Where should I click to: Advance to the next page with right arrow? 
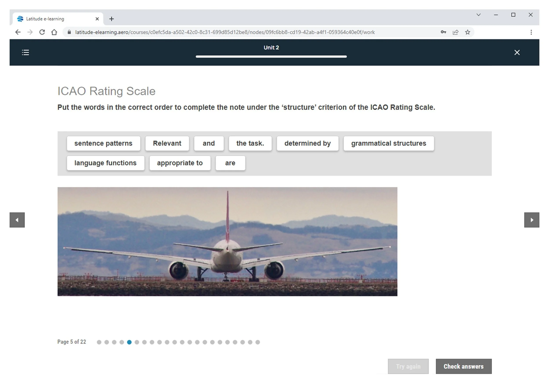(532, 220)
